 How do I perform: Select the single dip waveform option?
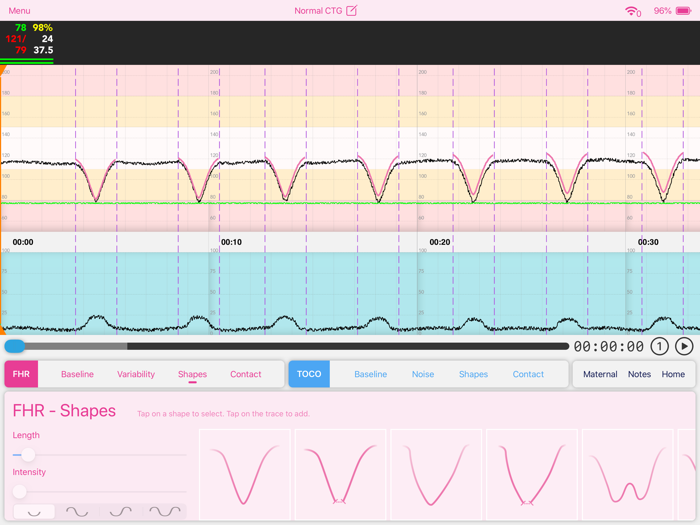34,512
